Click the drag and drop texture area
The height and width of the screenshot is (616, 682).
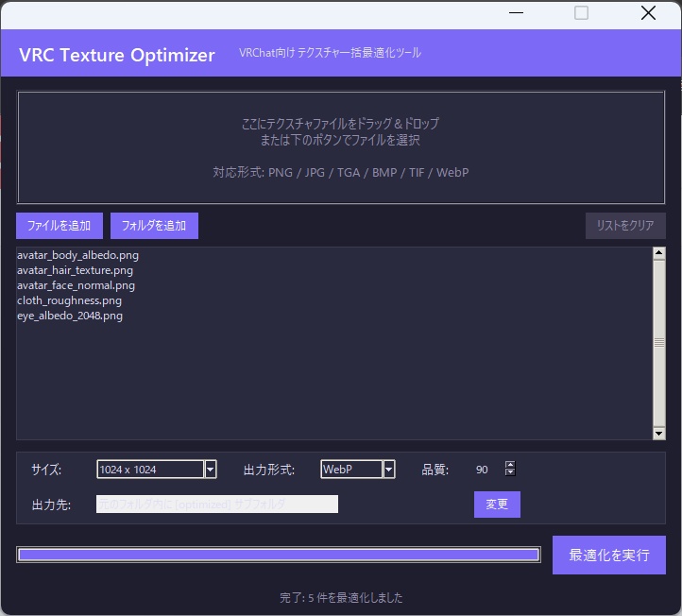point(341,147)
